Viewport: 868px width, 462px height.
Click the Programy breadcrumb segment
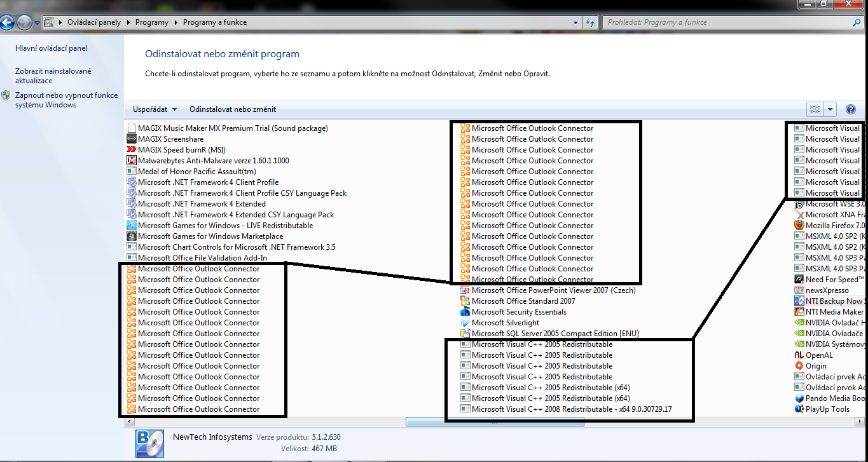152,22
